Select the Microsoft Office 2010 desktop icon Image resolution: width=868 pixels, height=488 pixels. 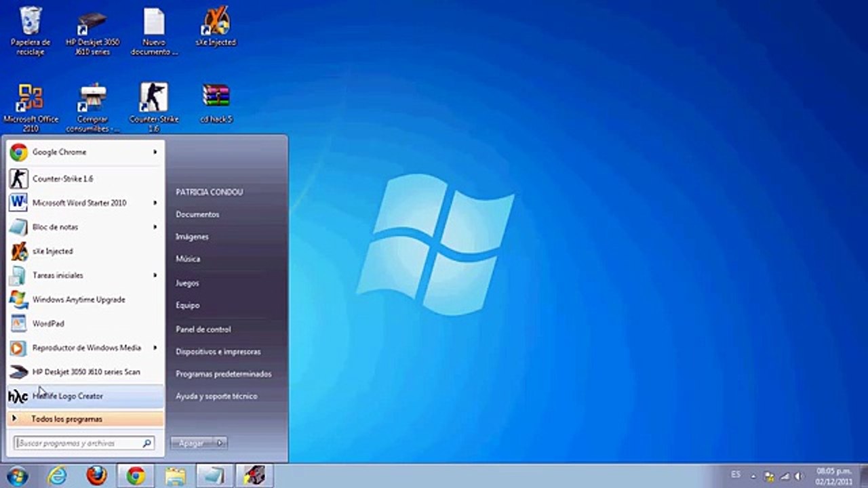[x=31, y=107]
